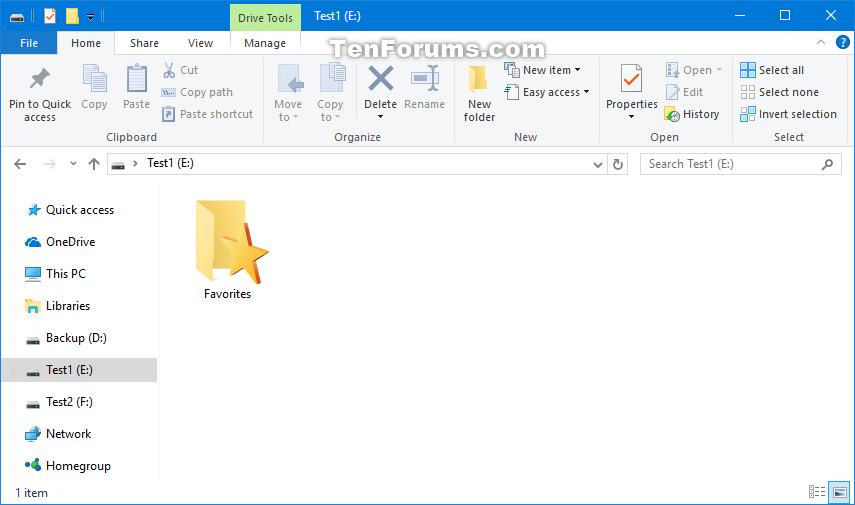Switch to the View ribbon tab
855x505 pixels.
(200, 43)
